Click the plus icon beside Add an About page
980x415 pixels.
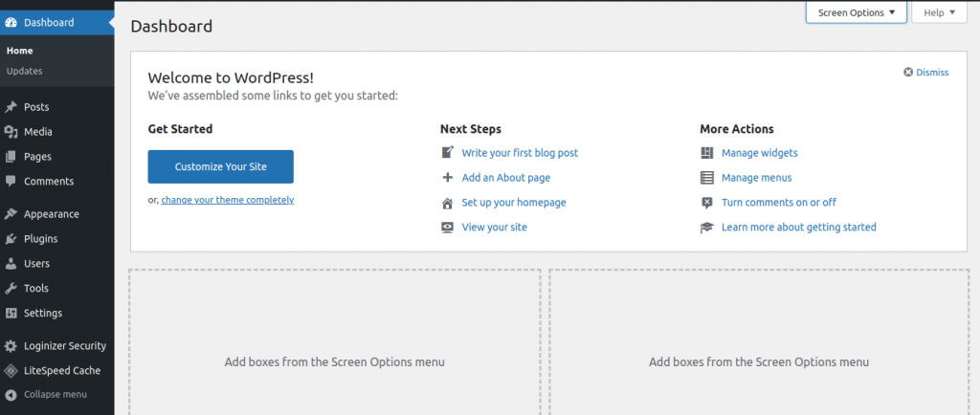coord(448,177)
